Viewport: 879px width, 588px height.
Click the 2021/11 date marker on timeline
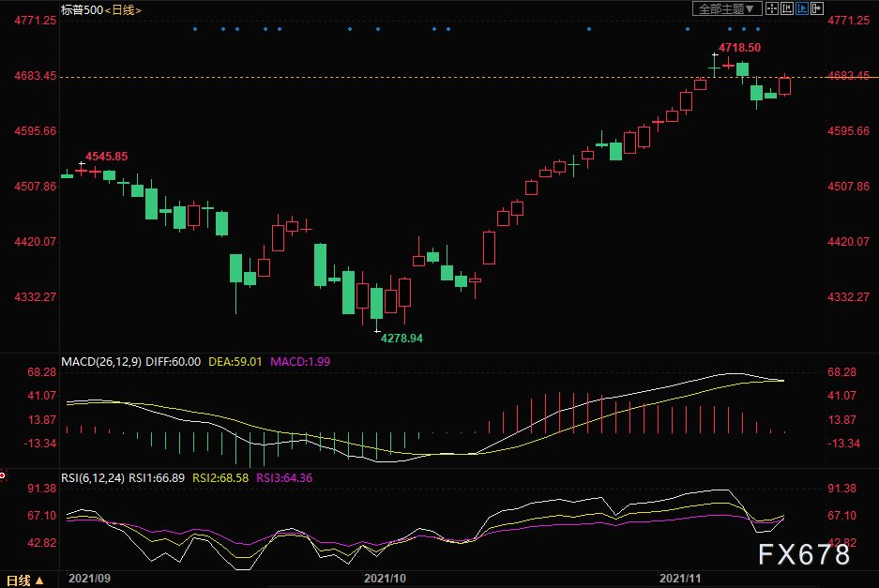point(680,579)
